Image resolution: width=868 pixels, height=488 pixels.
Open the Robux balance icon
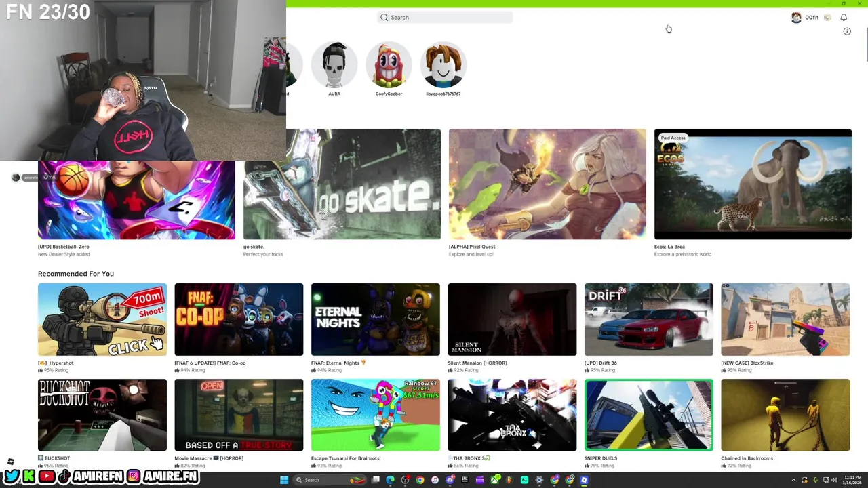coord(827,17)
